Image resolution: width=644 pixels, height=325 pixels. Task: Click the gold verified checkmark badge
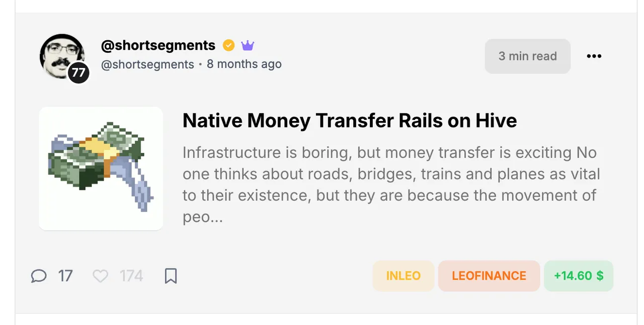click(228, 45)
